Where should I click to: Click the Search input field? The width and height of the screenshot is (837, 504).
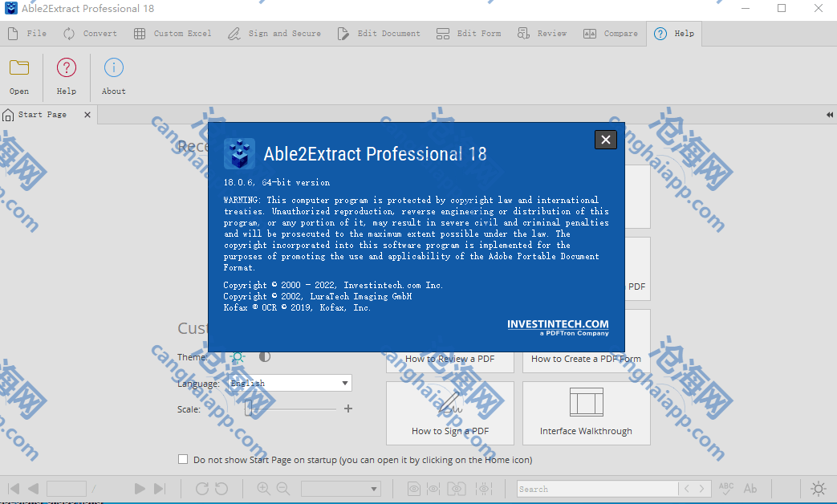[598, 489]
